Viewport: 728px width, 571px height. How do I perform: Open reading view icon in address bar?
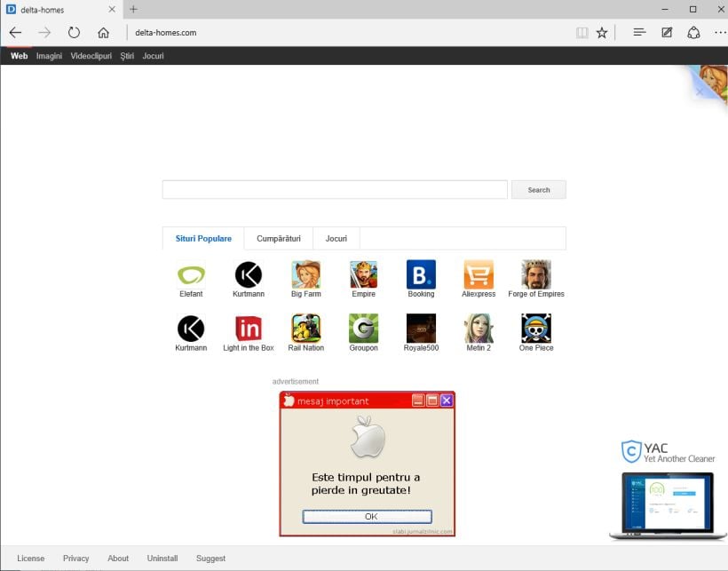(582, 33)
